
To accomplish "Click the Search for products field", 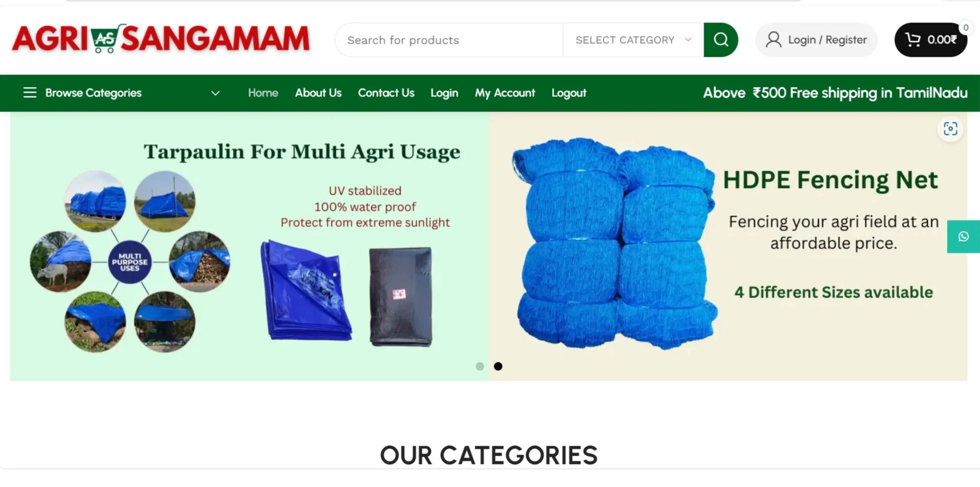I will point(449,40).
